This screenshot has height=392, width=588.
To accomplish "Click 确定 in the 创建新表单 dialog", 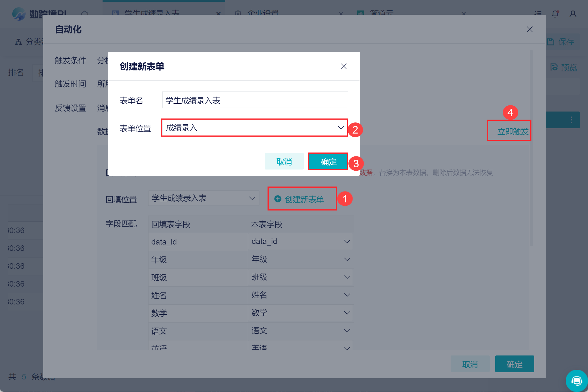I will pyautogui.click(x=328, y=161).
